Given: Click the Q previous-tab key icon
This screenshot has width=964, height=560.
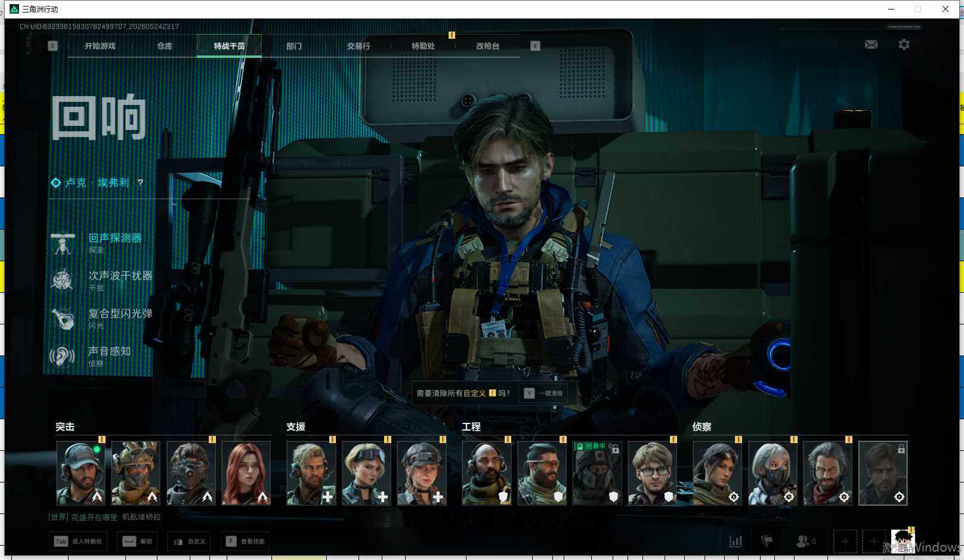Looking at the screenshot, I should 53,46.
